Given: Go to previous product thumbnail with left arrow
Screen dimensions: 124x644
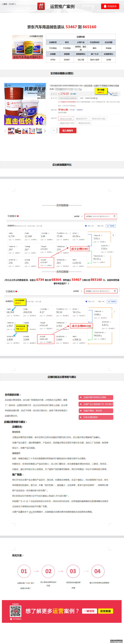Looking at the screenshot, I should 5,131.
